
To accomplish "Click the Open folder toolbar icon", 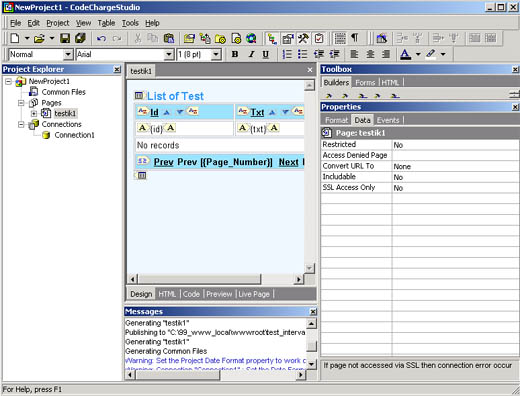I will (39, 38).
